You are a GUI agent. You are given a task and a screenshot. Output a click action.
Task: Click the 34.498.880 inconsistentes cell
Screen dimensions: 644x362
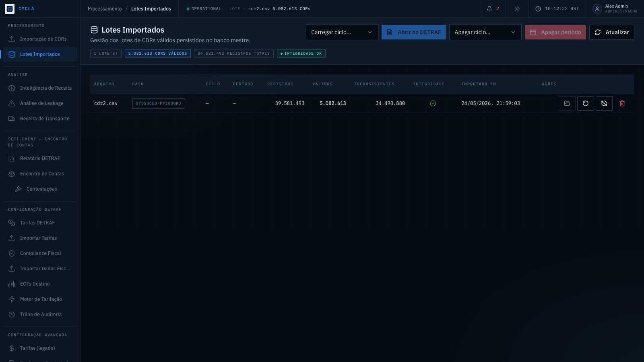coord(390,103)
